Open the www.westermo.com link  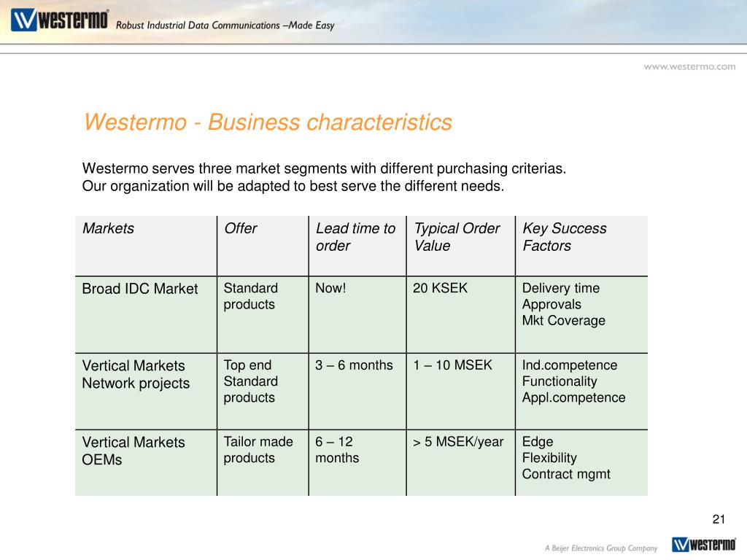tap(689, 66)
